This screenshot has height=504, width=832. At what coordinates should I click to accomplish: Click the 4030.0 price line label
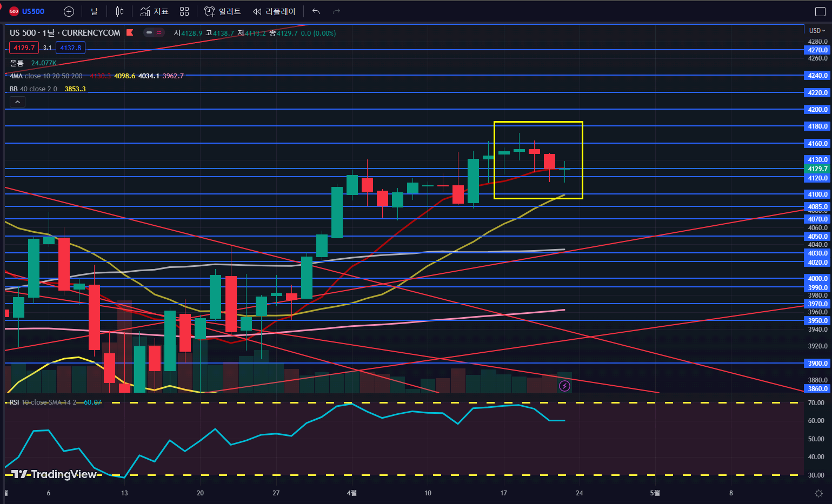pos(817,253)
